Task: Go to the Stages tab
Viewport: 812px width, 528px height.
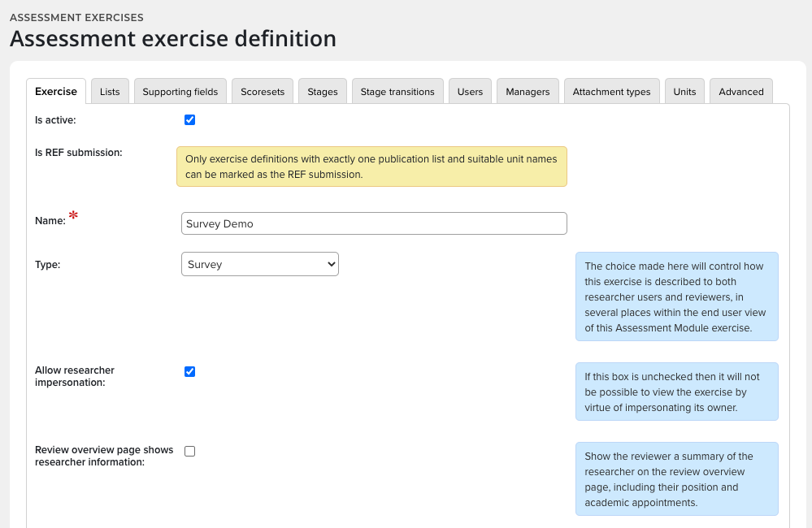Action: (323, 92)
